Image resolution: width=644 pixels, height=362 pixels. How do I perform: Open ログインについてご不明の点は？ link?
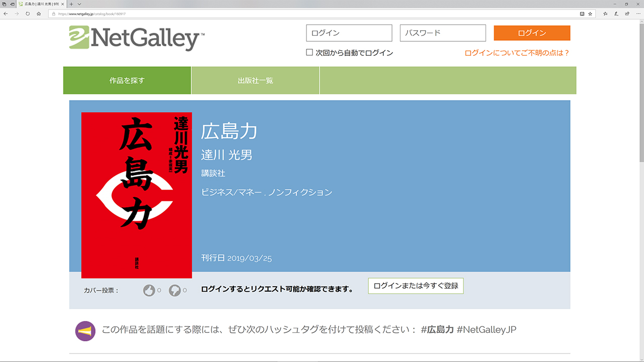[x=517, y=53]
